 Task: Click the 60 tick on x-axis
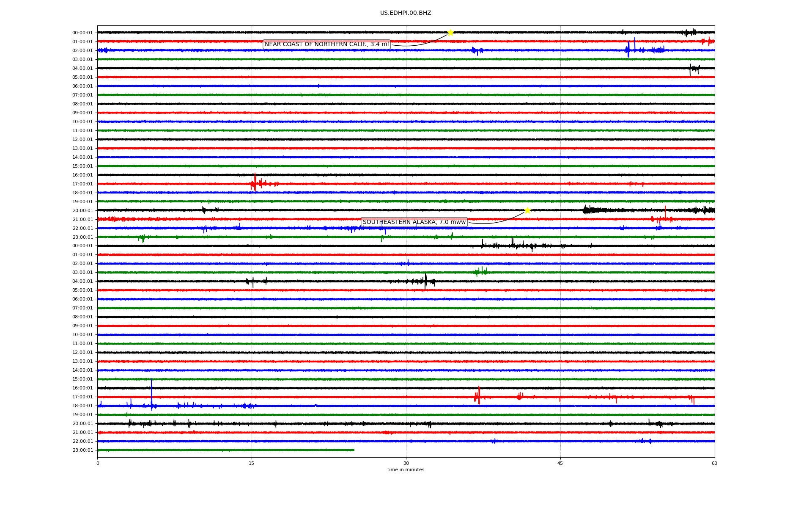[x=714, y=463]
